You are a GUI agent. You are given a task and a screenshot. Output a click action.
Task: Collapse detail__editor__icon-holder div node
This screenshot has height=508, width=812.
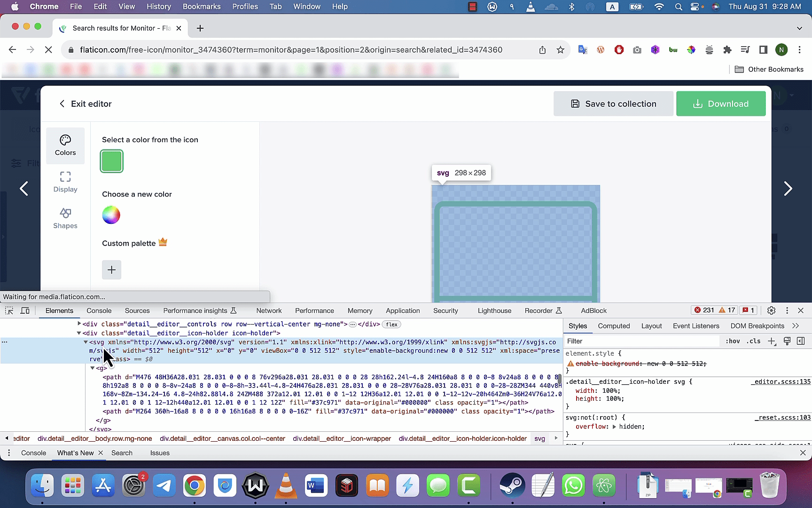79,333
